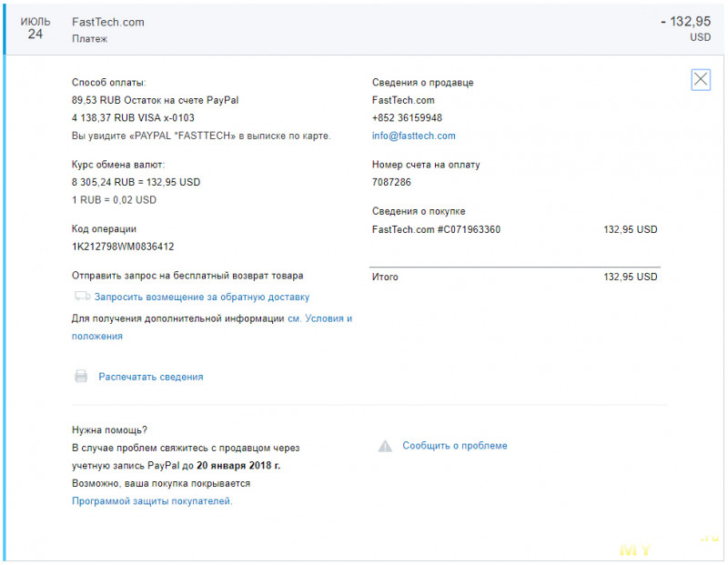The height and width of the screenshot is (565, 728).
Task: Open 'см. Условия и положения' link
Action: click(x=212, y=328)
